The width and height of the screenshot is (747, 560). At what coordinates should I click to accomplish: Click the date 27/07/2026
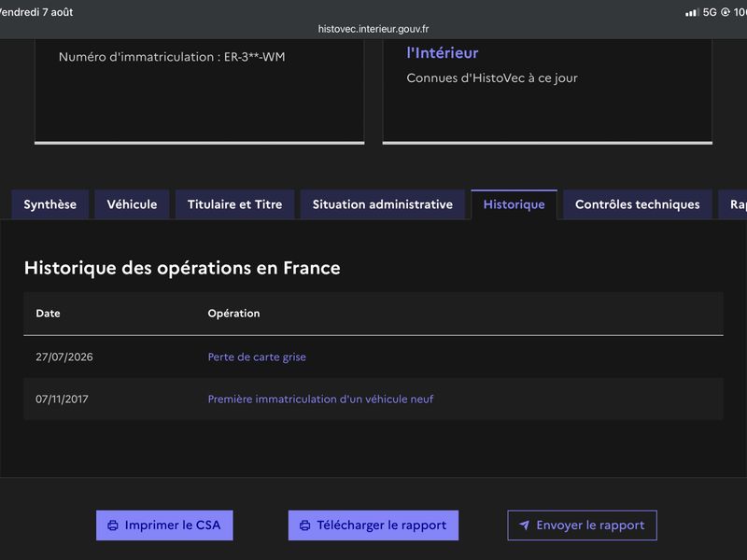pos(64,357)
